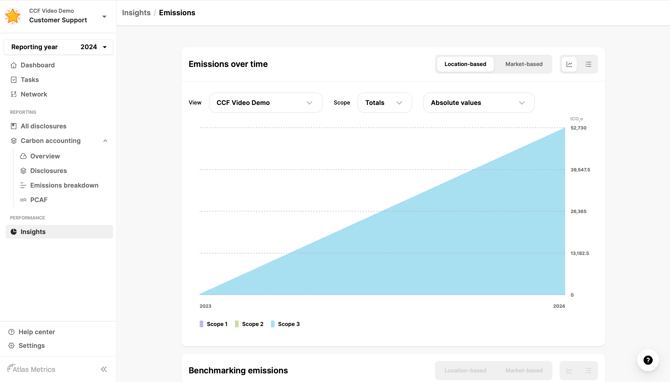This screenshot has height=382, width=670.
Task: Click the 2023 axis label
Action: click(205, 306)
